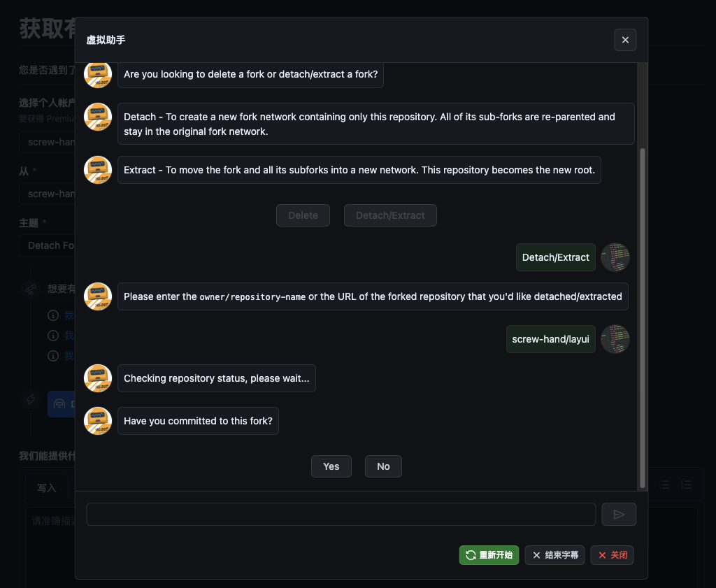Click the bot avatar beside "Have you committed"
This screenshot has width=716, height=588.
pyautogui.click(x=98, y=421)
